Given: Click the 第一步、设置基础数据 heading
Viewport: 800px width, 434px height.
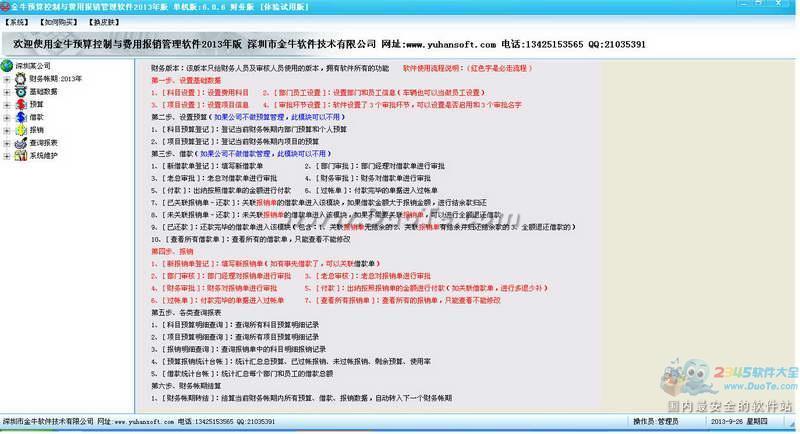Looking at the screenshot, I should [186, 81].
